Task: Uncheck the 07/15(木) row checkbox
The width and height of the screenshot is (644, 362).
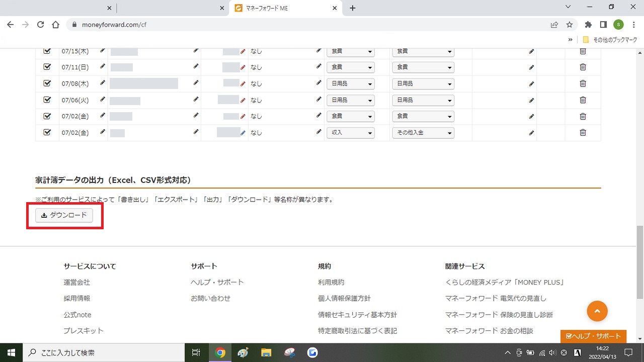Action: tap(47, 51)
